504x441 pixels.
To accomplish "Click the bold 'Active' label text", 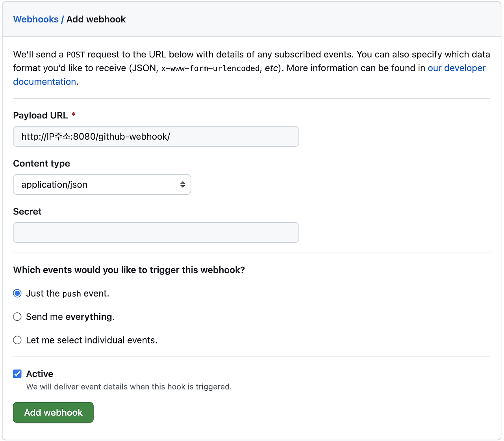I will coord(39,374).
